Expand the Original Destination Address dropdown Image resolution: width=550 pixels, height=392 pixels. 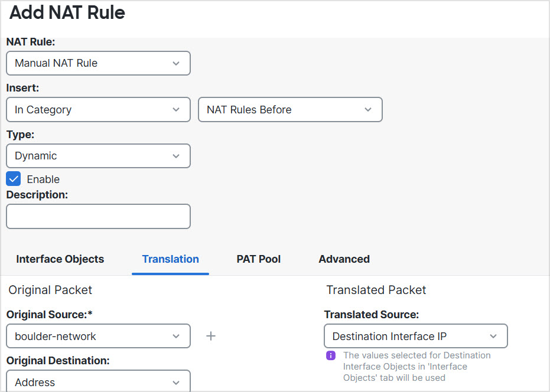[98, 381]
